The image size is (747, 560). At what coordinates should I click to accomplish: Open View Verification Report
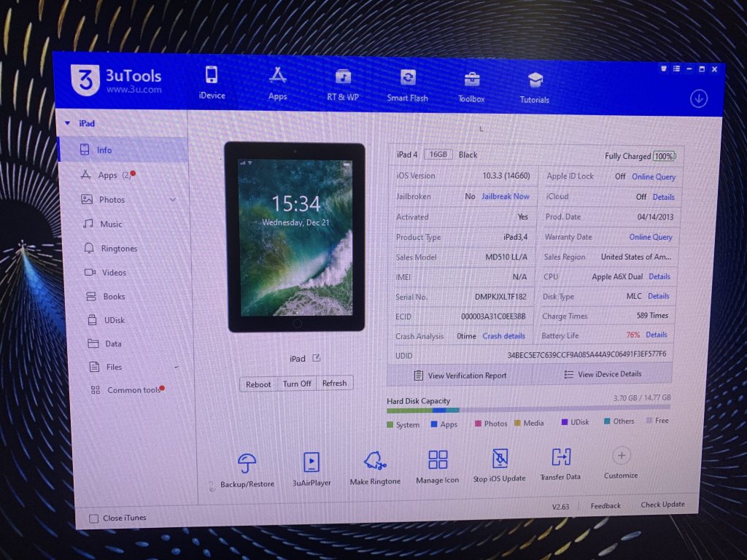[x=460, y=376]
